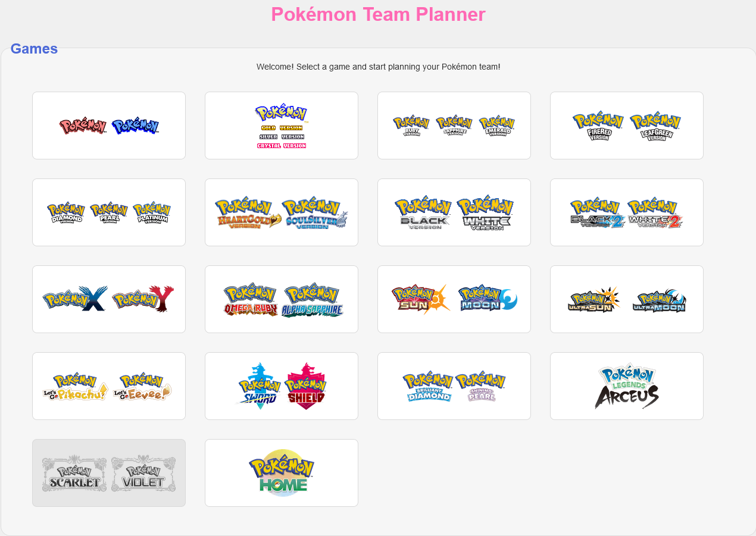Click the Pokémon Sword logo
The width and height of the screenshot is (756, 536).
(x=258, y=386)
